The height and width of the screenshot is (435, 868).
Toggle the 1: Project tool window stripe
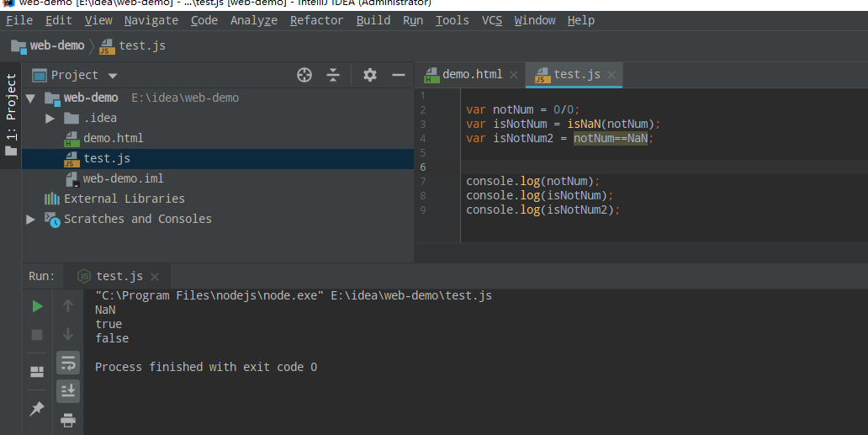click(11, 114)
